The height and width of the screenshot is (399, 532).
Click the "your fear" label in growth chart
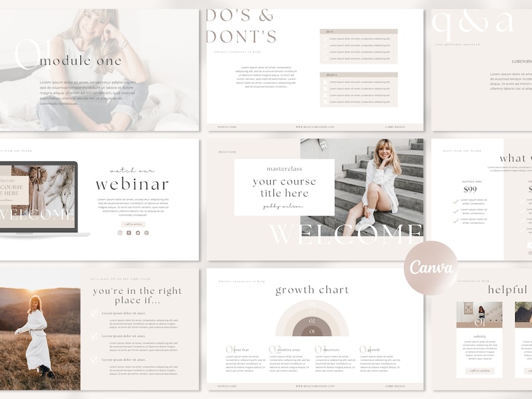tap(242, 349)
